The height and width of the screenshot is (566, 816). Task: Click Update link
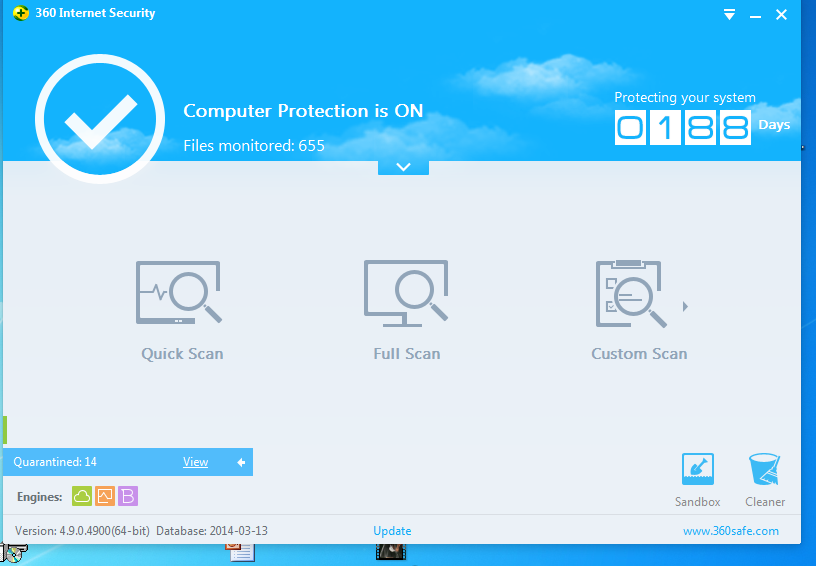(392, 531)
